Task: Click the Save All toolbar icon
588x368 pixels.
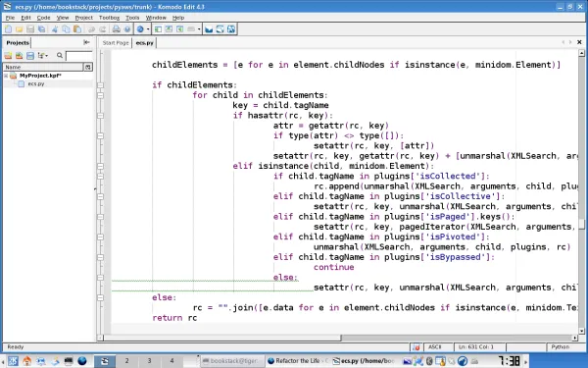Action: pyautogui.click(x=41, y=29)
